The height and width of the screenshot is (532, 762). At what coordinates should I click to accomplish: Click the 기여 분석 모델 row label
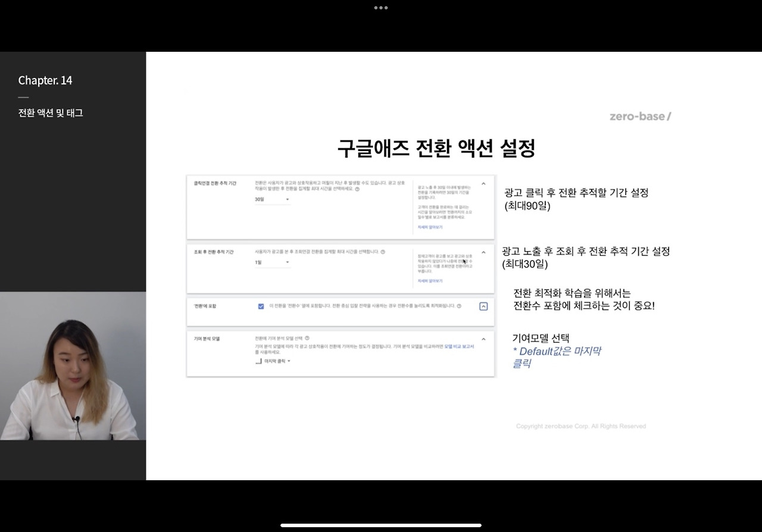207,339
